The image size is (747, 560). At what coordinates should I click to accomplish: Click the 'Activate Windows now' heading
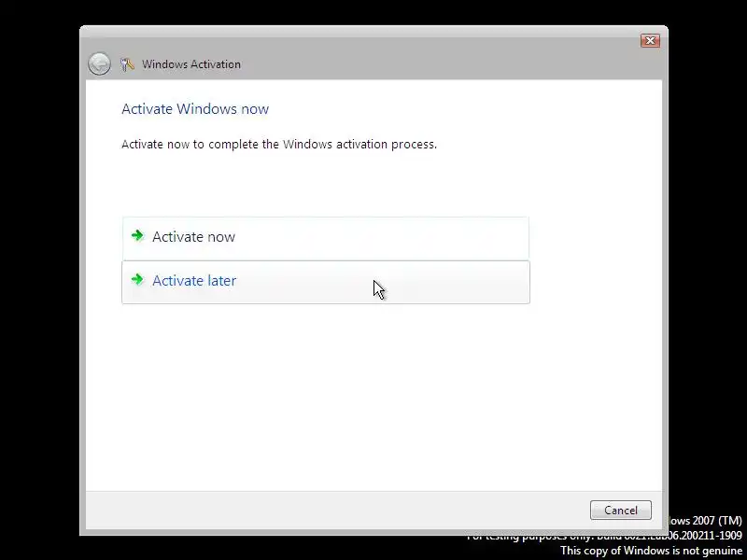[195, 109]
